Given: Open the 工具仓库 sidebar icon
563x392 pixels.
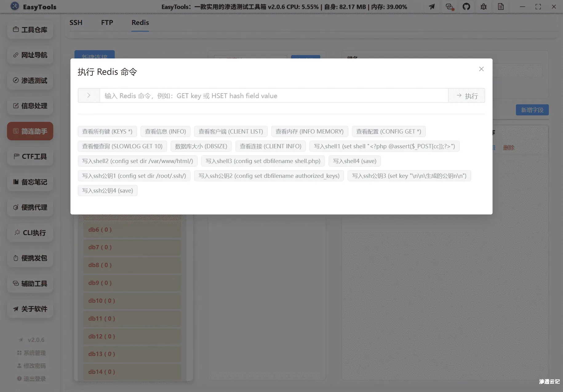Looking at the screenshot, I should 30,30.
